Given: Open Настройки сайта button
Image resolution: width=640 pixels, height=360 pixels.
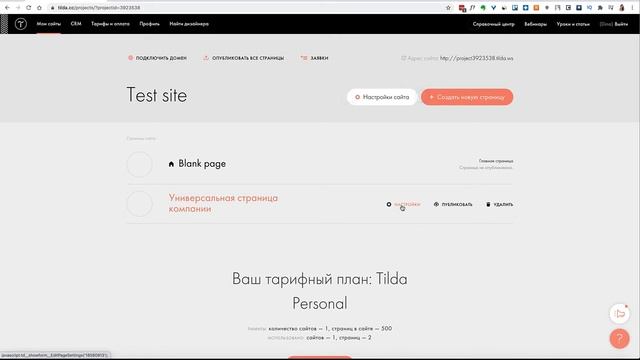Looking at the screenshot, I should point(382,97).
